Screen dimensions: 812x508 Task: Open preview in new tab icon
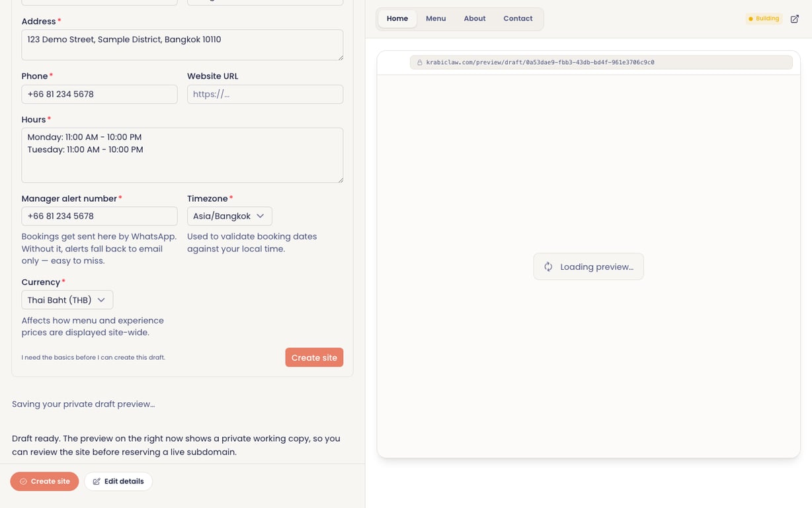coord(795,19)
